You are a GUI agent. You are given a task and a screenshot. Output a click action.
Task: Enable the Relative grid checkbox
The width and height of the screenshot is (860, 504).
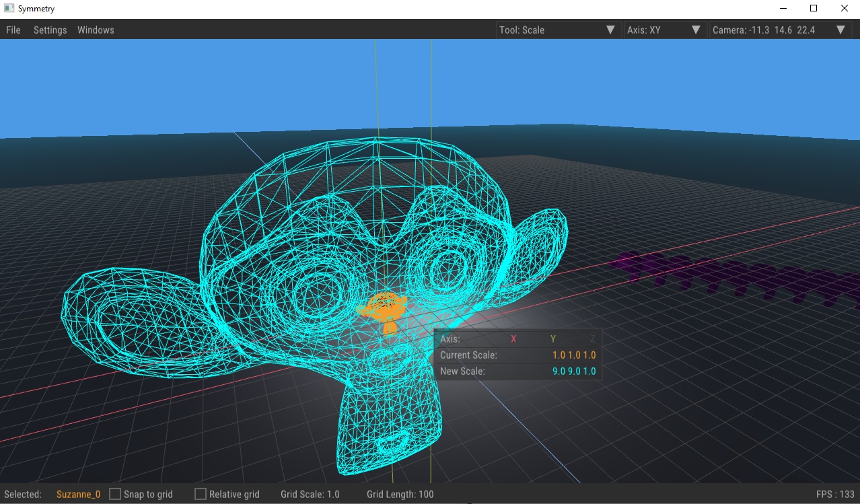click(x=201, y=494)
